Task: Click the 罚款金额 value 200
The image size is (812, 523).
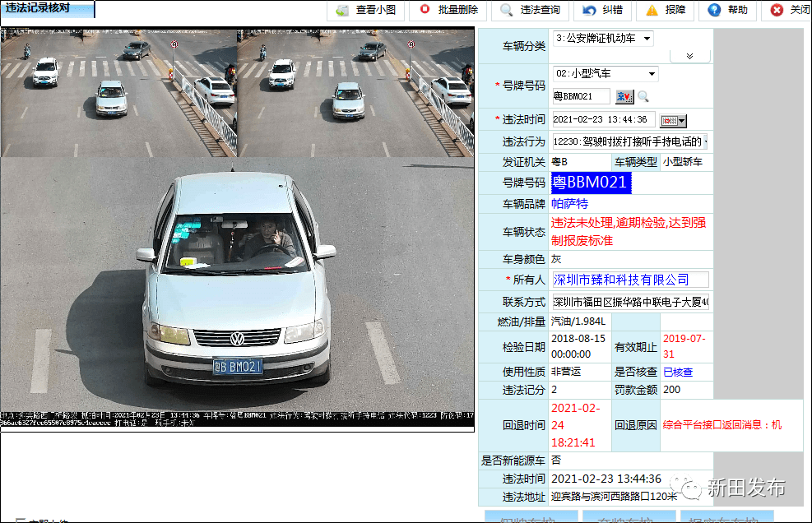Action: pos(671,390)
